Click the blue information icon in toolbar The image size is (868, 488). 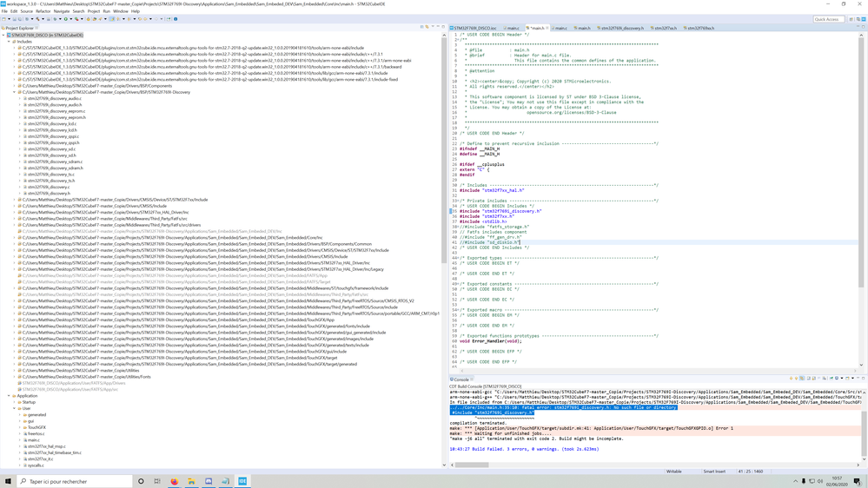[176, 18]
